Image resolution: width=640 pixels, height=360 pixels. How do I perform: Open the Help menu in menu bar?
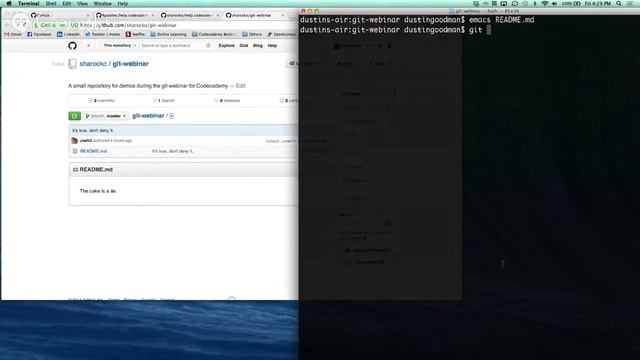[x=123, y=4]
